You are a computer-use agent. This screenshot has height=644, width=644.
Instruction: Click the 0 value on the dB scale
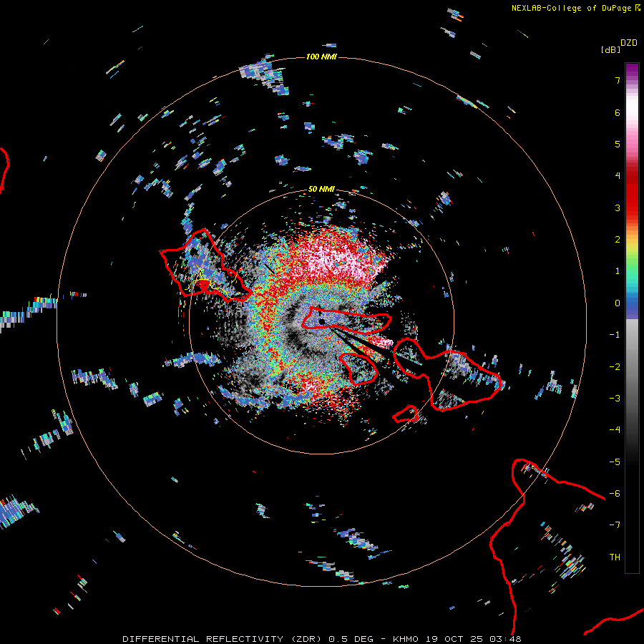[618, 303]
